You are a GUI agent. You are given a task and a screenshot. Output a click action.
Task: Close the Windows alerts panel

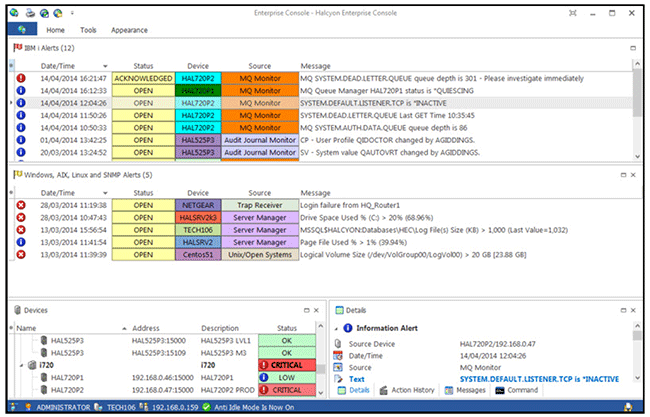coord(633,175)
